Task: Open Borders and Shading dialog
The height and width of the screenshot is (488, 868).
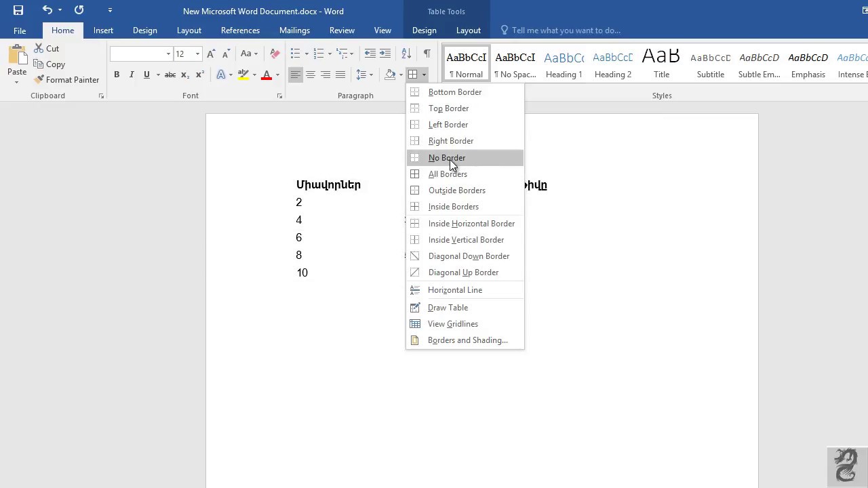Action: [465, 340]
